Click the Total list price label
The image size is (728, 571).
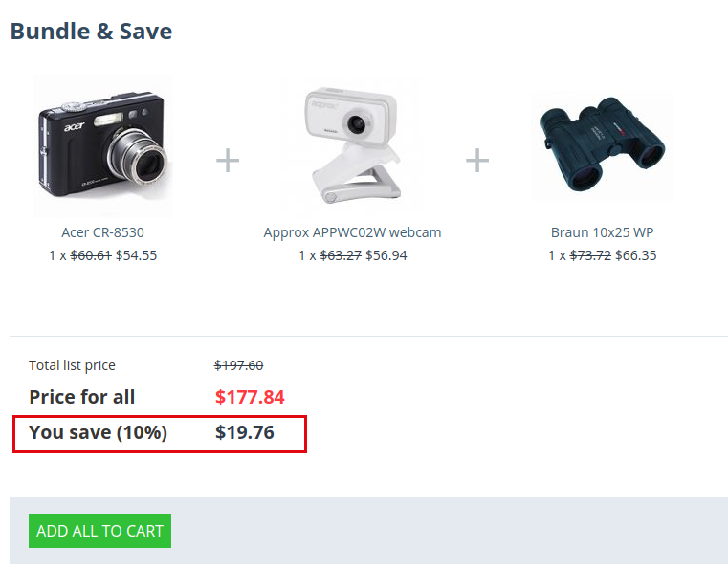pyautogui.click(x=72, y=365)
